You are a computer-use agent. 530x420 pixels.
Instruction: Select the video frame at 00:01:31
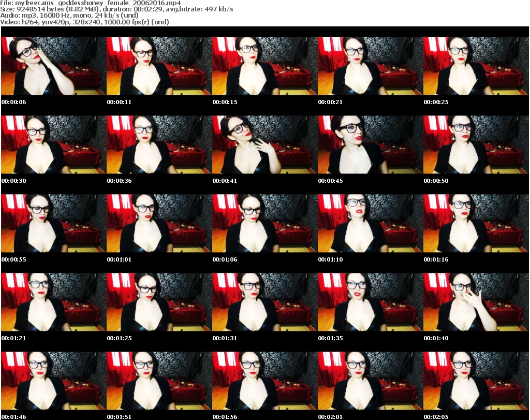(264, 302)
